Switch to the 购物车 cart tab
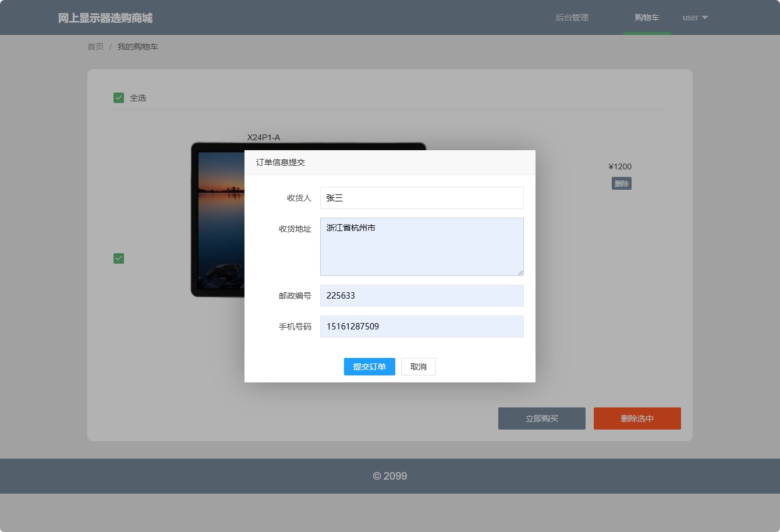Viewport: 780px width, 532px height. pyautogui.click(x=647, y=17)
